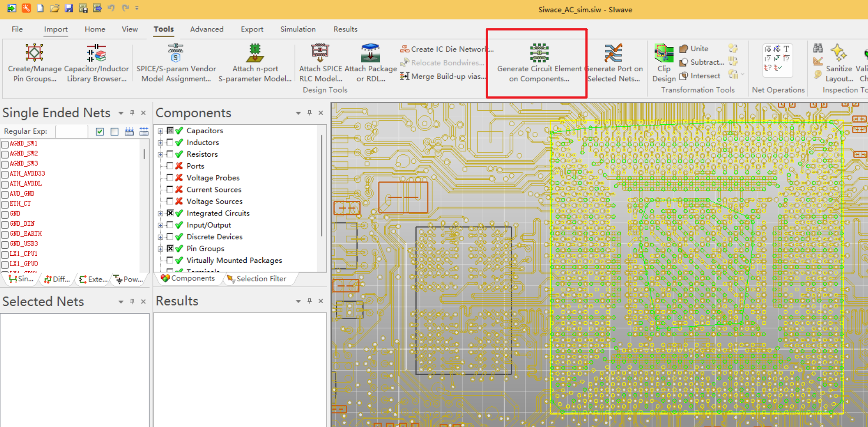The height and width of the screenshot is (427, 868).
Task: Click the Intersect transformation button
Action: 700,76
